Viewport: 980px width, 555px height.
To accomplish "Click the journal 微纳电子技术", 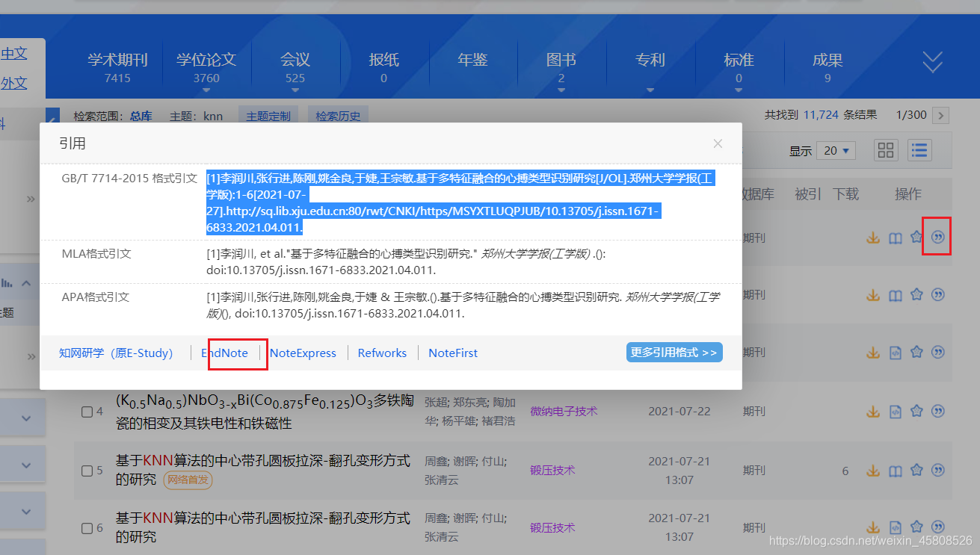I will click(x=564, y=411).
